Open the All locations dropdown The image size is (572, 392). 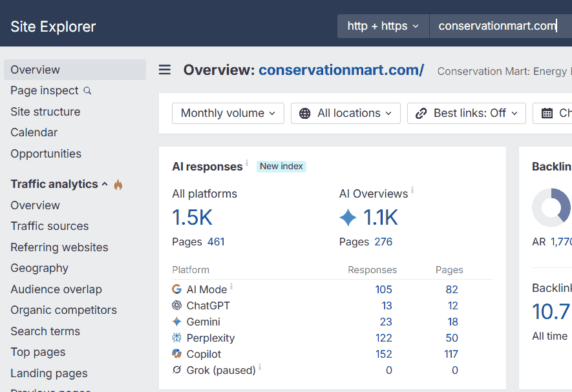coord(345,114)
